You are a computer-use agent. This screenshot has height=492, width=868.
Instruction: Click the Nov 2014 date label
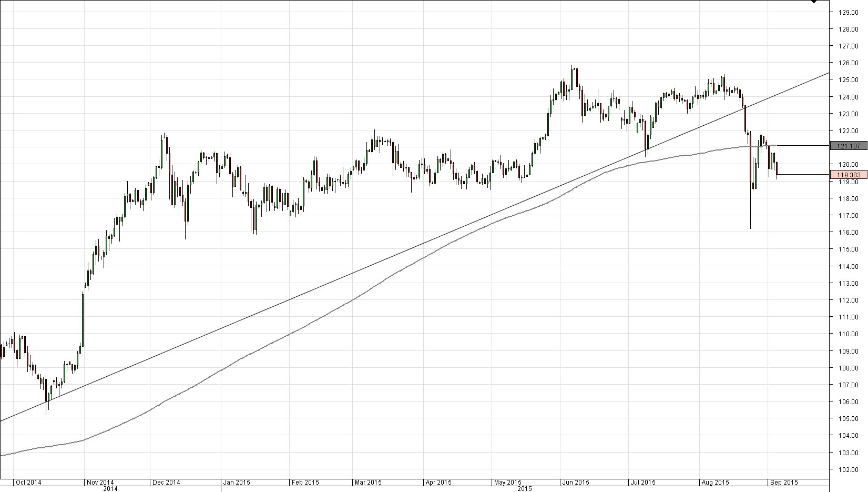click(x=101, y=482)
